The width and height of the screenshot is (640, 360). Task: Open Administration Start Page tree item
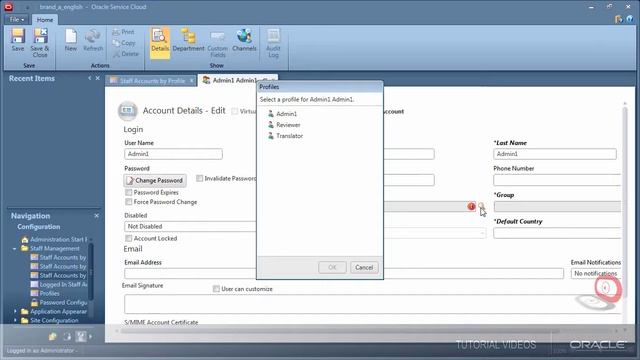(54, 240)
